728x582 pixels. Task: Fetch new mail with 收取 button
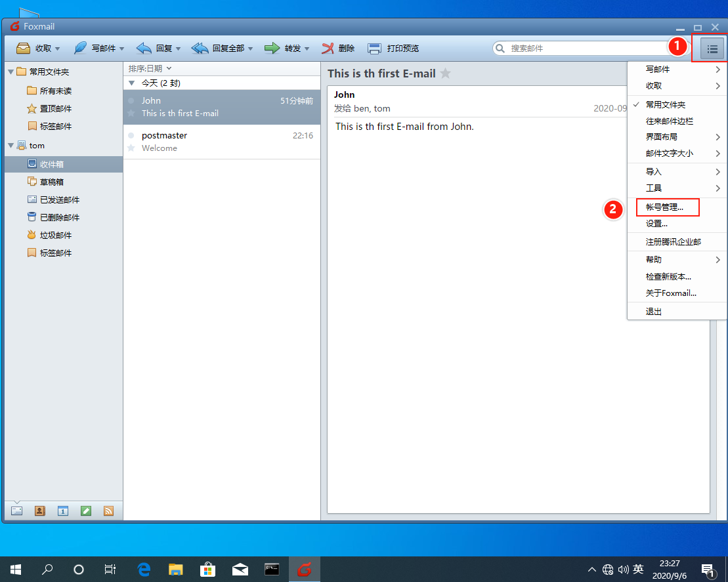point(37,48)
